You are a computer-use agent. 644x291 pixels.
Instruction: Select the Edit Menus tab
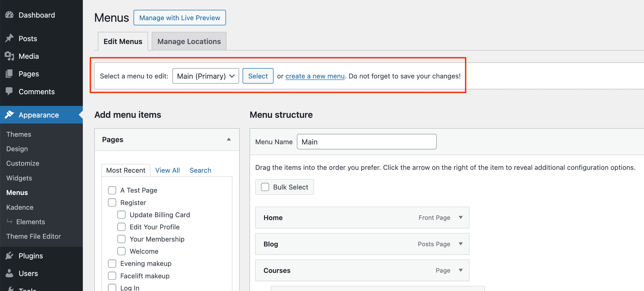pyautogui.click(x=123, y=41)
